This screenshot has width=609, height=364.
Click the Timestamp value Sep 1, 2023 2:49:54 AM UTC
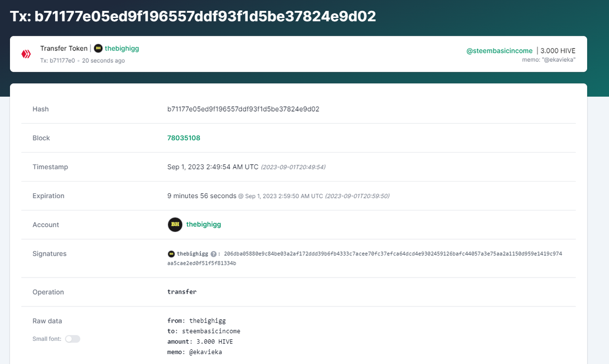[213, 167]
